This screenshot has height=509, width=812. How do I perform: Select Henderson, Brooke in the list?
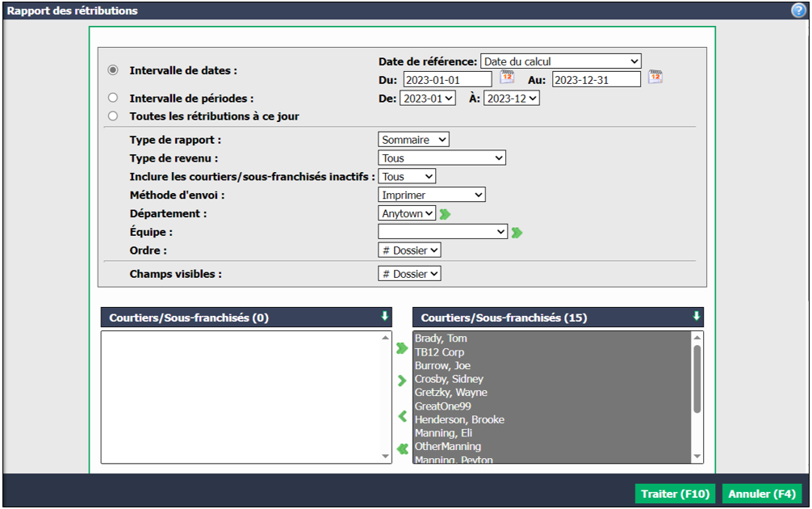coord(459,419)
